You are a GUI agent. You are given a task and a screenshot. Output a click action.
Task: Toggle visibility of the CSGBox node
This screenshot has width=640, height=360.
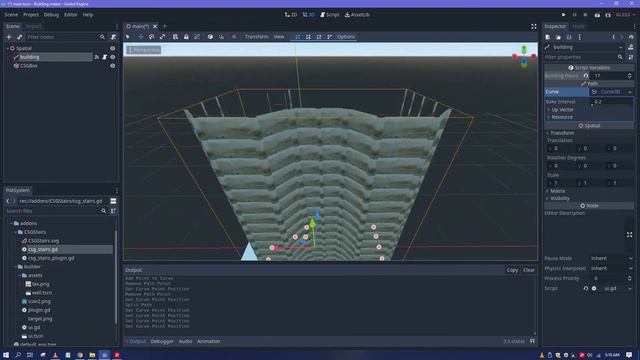tap(113, 66)
